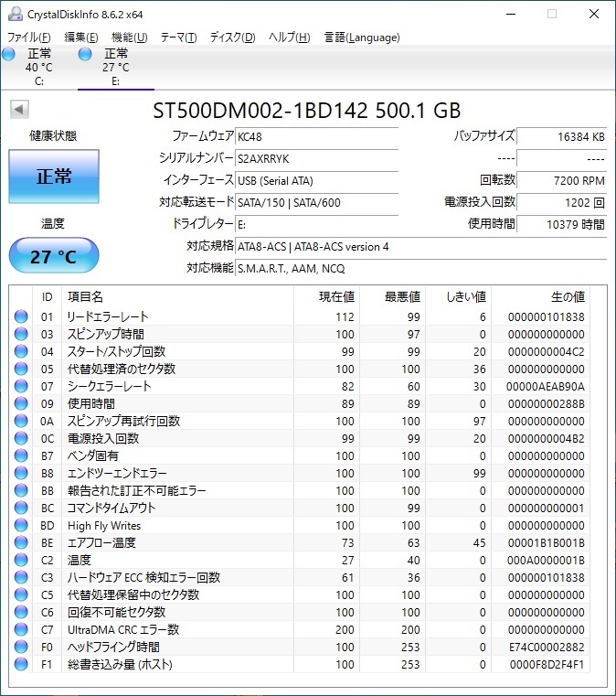Viewport: 616px width, 696px height.
Task: Click the 生の値 column header
Action: 541,296
